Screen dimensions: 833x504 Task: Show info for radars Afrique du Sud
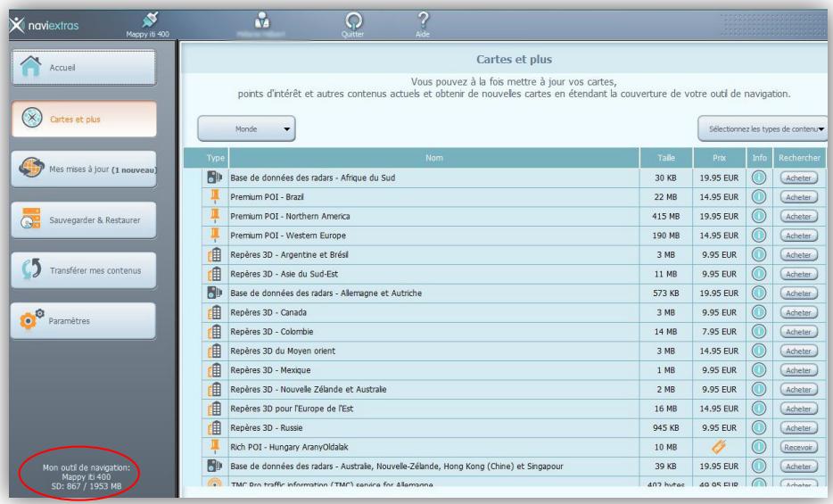tap(759, 178)
